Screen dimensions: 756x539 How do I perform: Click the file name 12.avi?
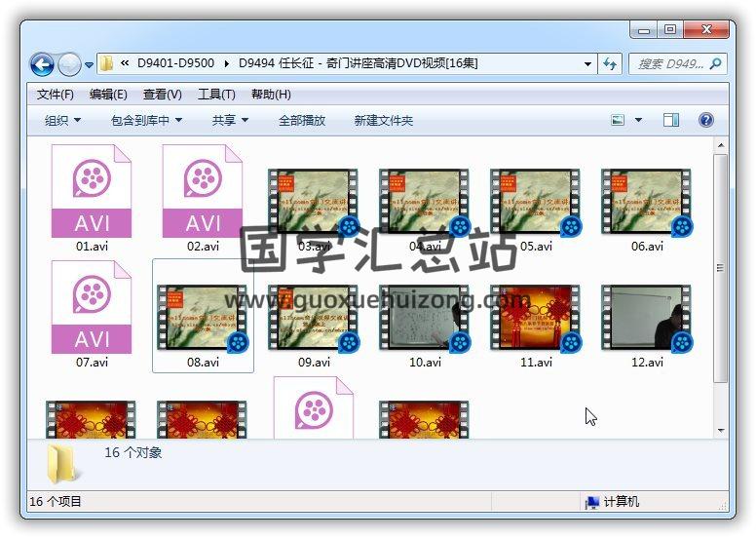647,362
